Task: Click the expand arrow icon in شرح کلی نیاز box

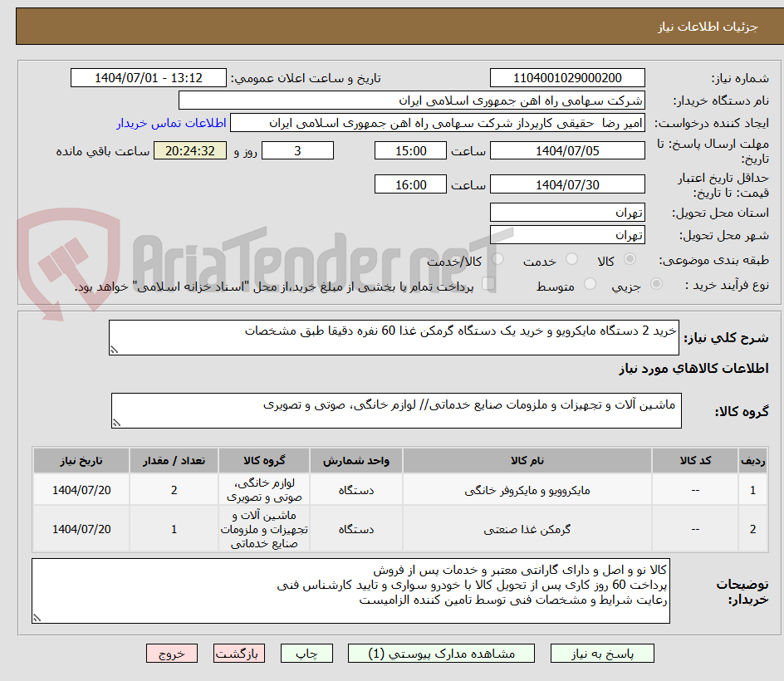Action: 116,348
